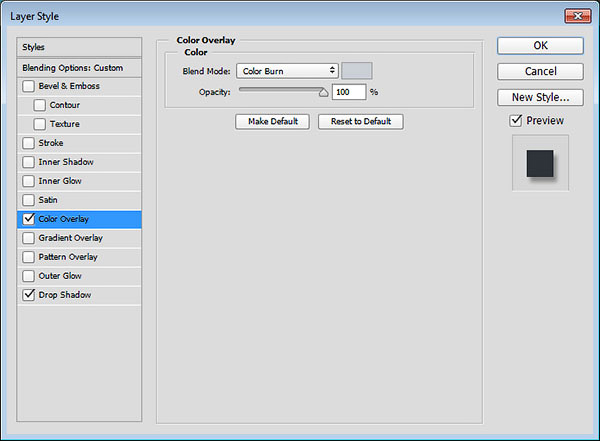Toggle the Preview checkbox
Screen dimensions: 600x441
pos(516,121)
